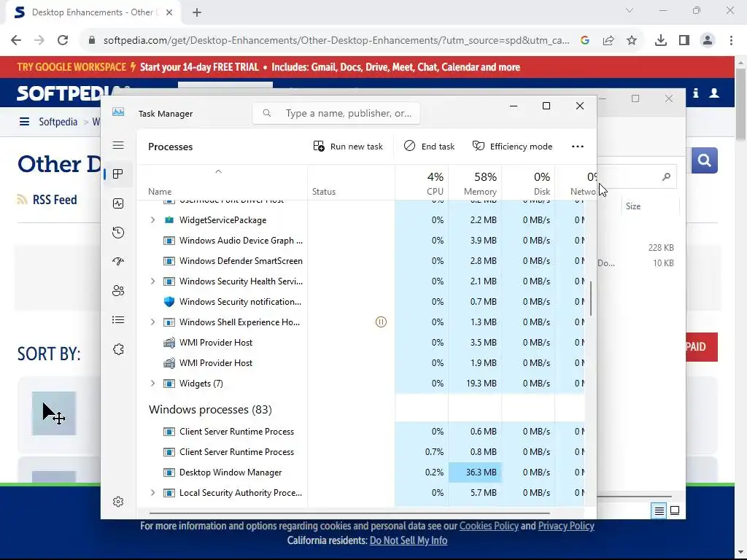Click share this page icon in address bar
Viewport: 747px width, 560px height.
point(608,41)
